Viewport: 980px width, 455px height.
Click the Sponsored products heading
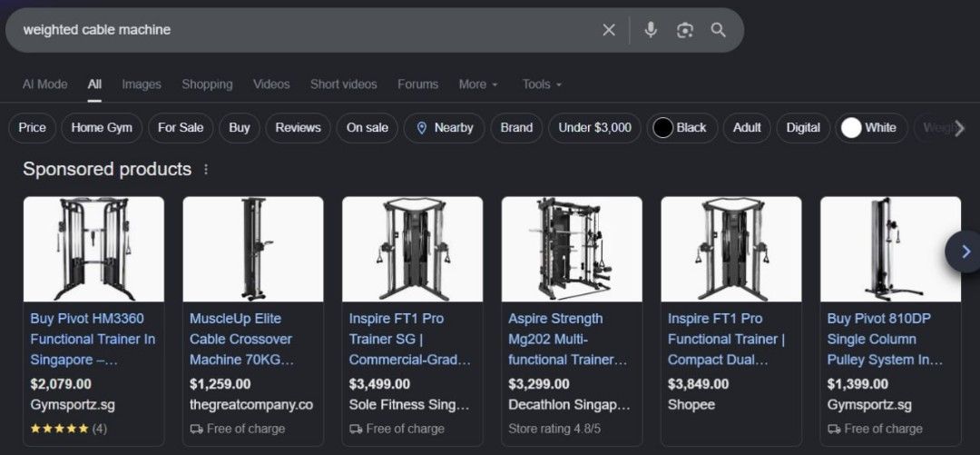click(107, 170)
